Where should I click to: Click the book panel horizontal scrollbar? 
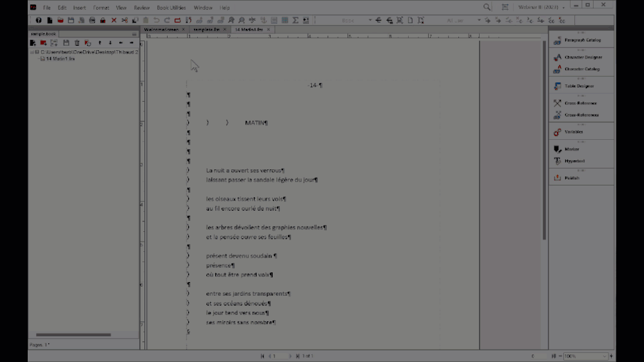(73, 335)
